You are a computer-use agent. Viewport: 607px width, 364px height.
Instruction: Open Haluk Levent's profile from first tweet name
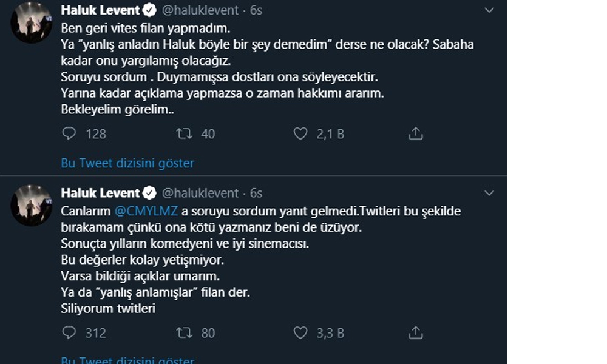tap(100, 10)
